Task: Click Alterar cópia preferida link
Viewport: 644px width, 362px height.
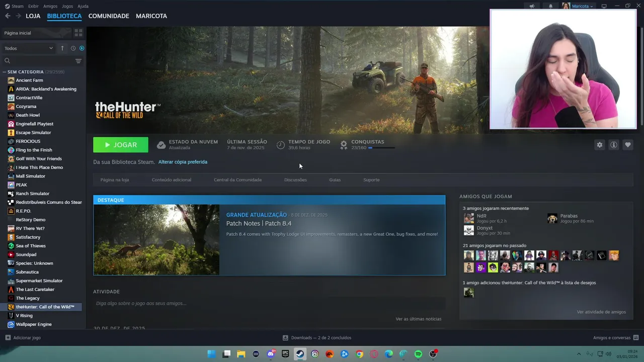Action: pyautogui.click(x=183, y=162)
